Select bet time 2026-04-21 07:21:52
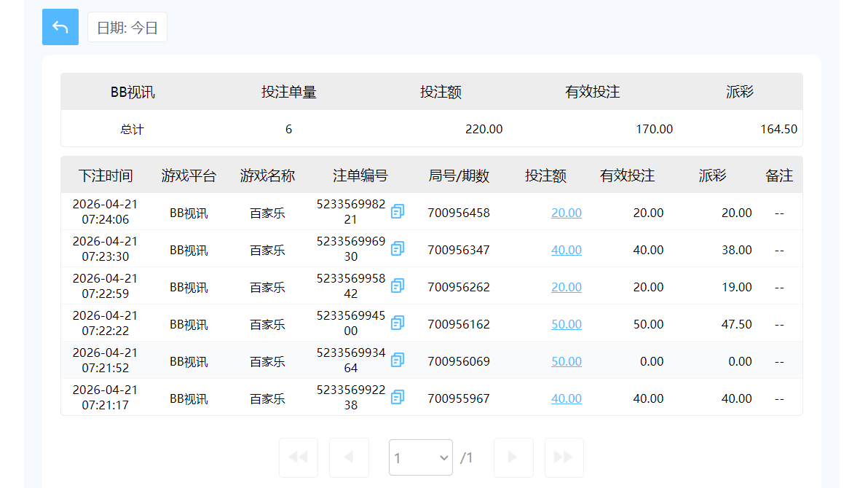 (x=105, y=360)
